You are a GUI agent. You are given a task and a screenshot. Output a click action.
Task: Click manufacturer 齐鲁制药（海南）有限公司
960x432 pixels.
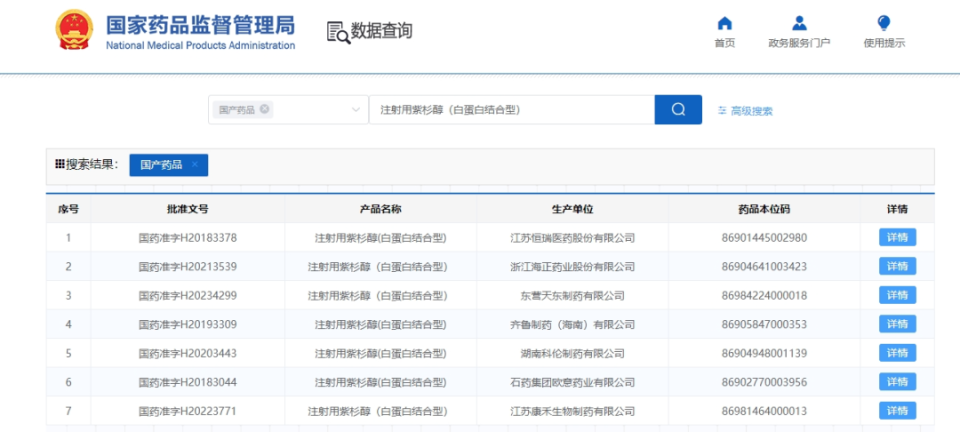click(572, 324)
